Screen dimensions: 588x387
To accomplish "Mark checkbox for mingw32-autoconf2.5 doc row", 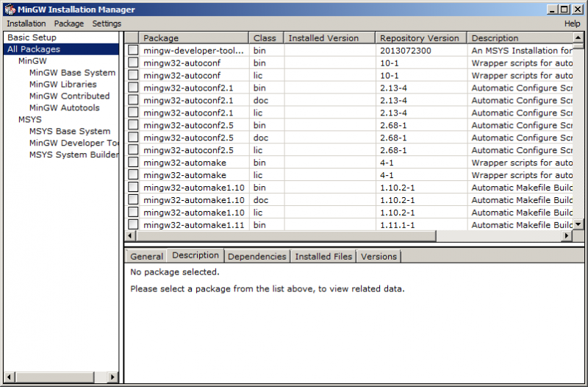I will pyautogui.click(x=133, y=138).
